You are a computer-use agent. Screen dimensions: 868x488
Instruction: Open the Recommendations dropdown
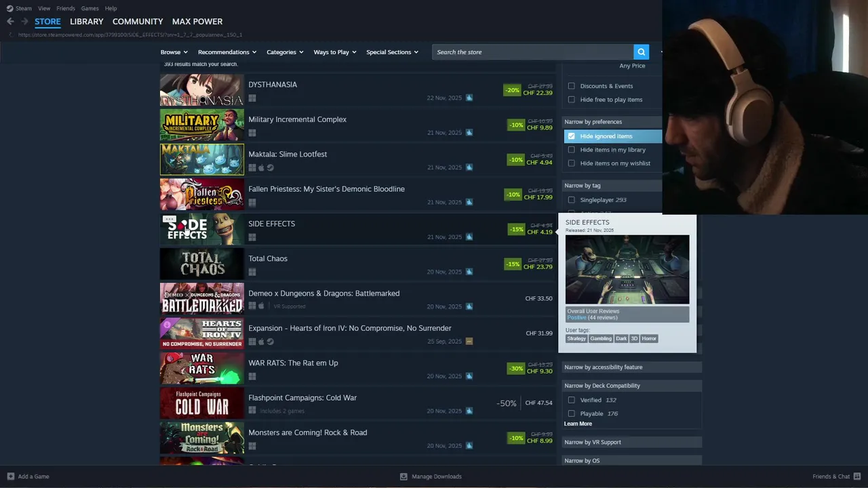pyautogui.click(x=227, y=52)
